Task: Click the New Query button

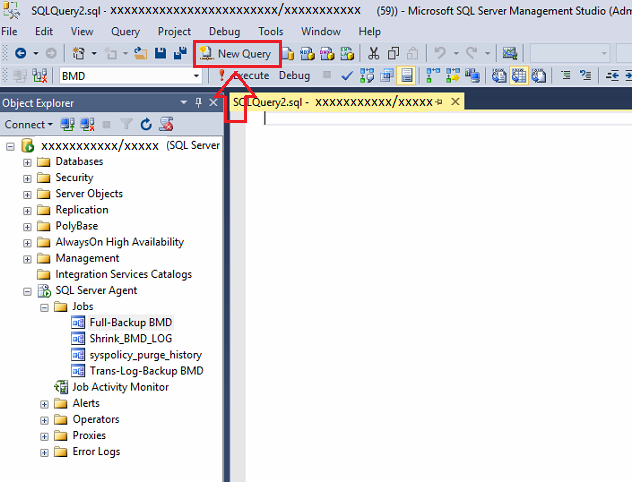Action: click(x=237, y=54)
